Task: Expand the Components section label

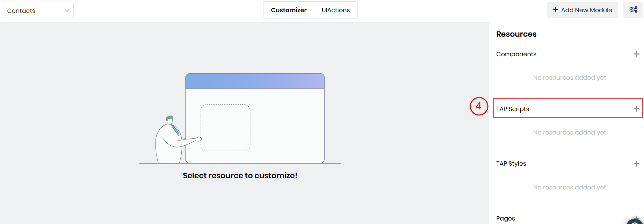Action: tap(516, 54)
